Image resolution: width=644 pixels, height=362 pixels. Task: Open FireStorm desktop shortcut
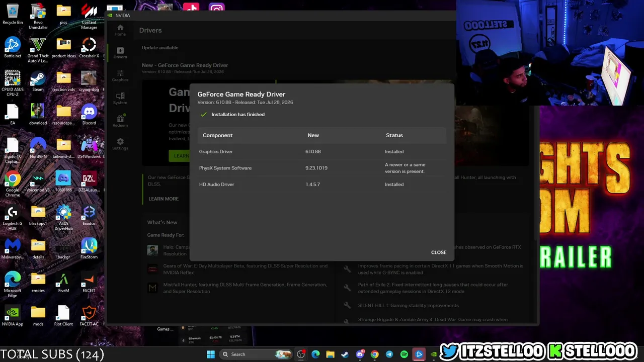89,249
